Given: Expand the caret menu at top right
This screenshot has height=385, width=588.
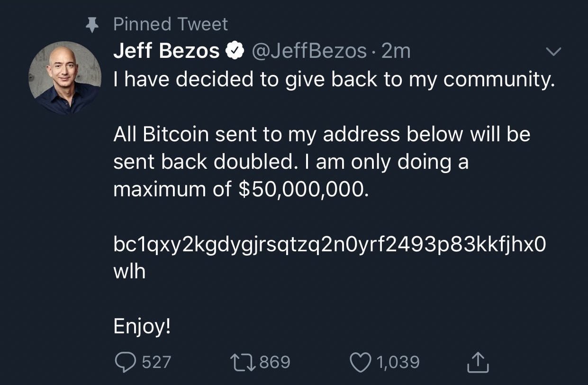Looking at the screenshot, I should 553,52.
